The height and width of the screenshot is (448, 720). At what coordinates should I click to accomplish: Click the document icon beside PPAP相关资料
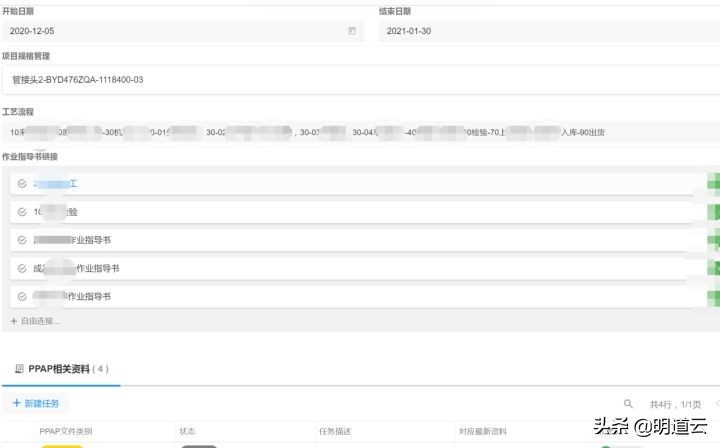(19, 369)
